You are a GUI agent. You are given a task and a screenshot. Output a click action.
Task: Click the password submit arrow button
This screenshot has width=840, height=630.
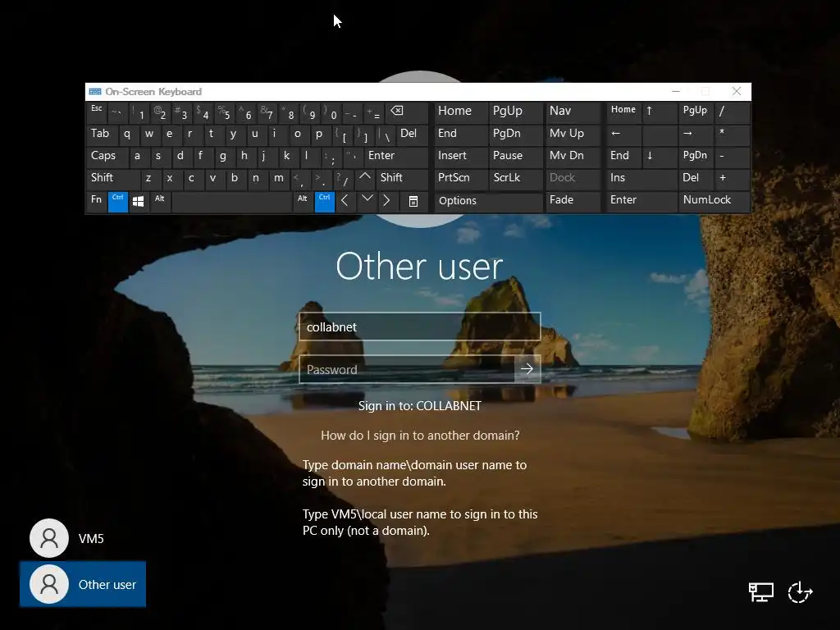[x=527, y=369]
